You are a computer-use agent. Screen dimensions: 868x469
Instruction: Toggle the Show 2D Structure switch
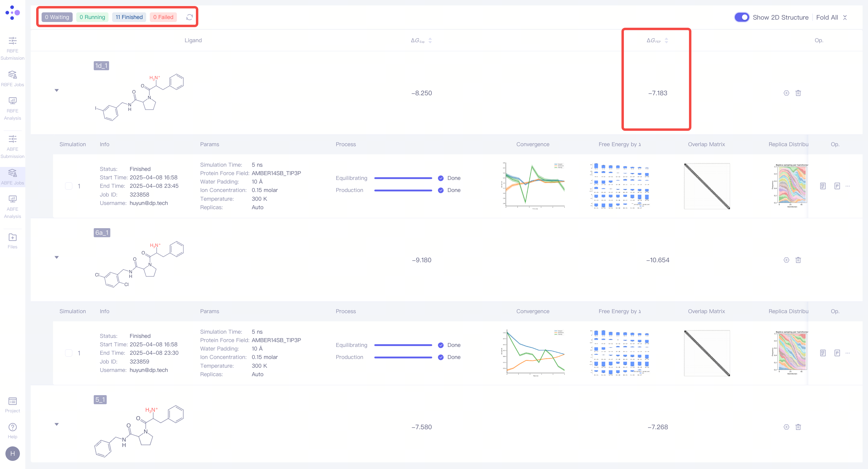741,17
